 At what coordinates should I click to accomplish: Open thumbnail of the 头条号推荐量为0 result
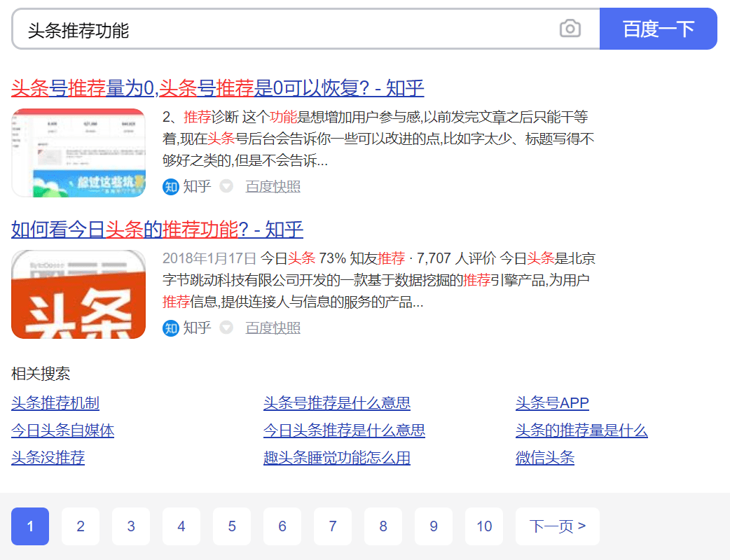(78, 153)
